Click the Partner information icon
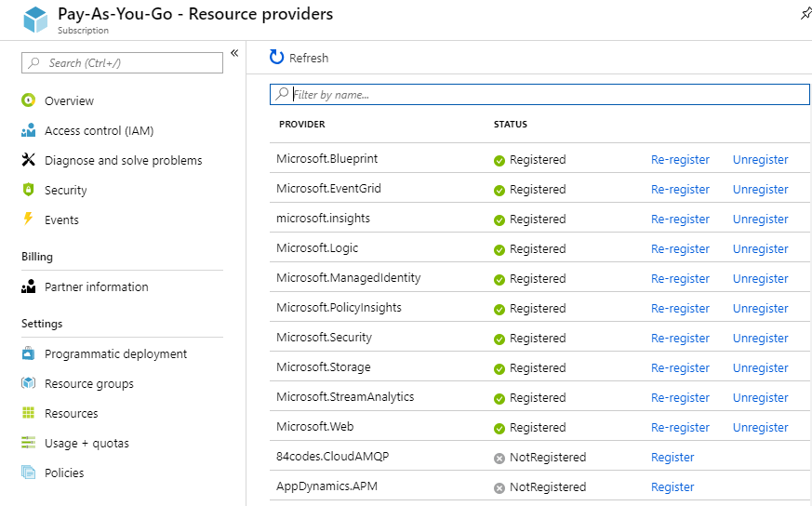 (x=28, y=286)
